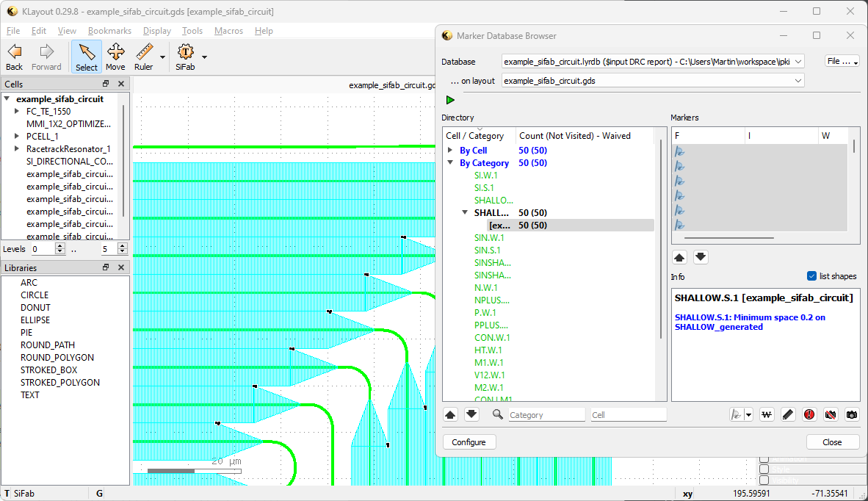
Task: Open the Bookmarks menu
Action: [109, 31]
